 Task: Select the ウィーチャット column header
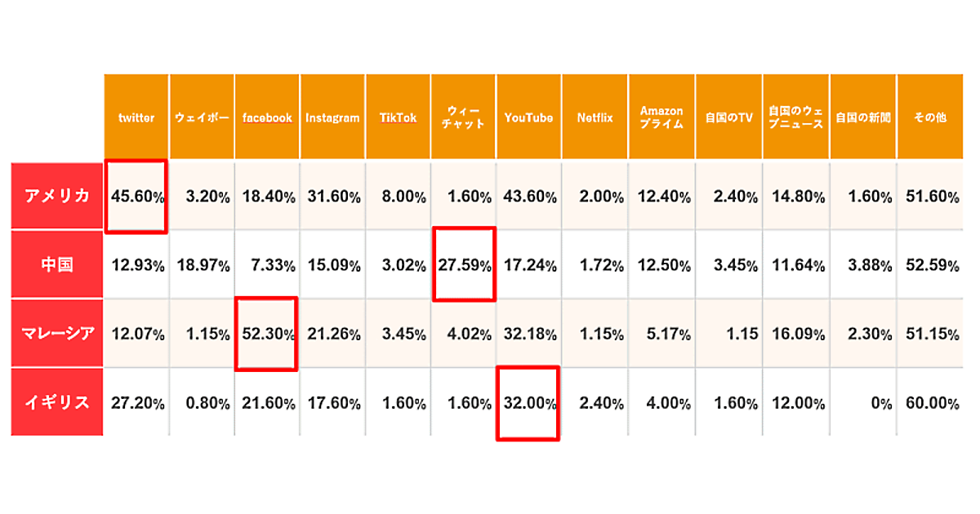(463, 117)
